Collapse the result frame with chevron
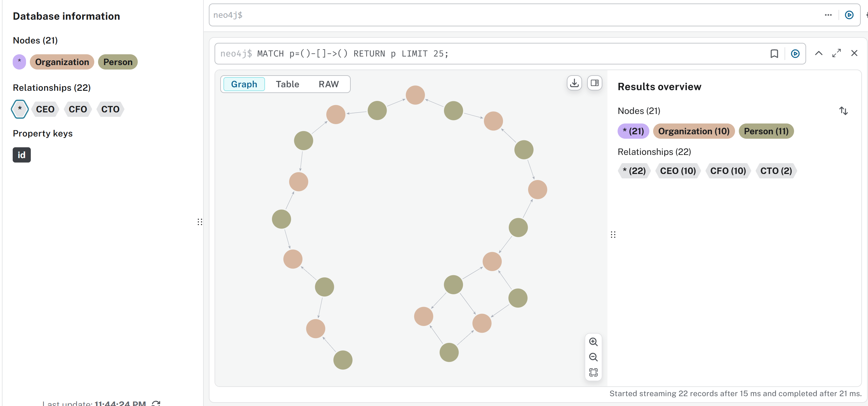The image size is (868, 406). (x=818, y=53)
